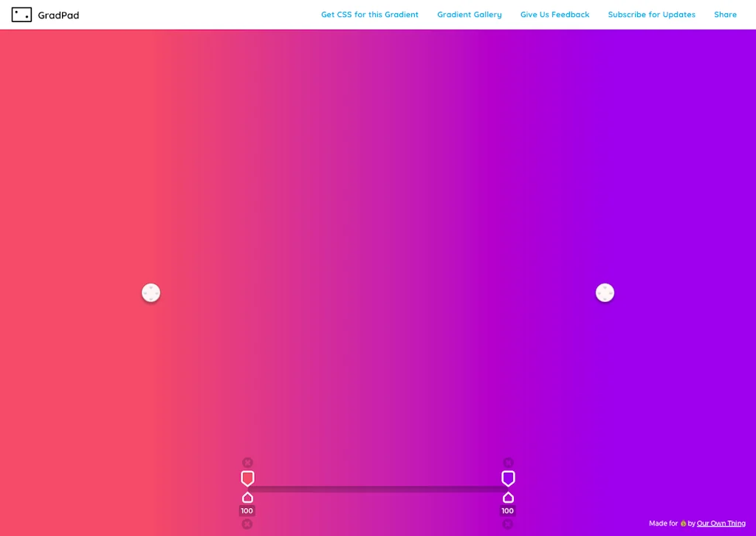This screenshot has width=756, height=536.
Task: Click the Share option
Action: pos(725,14)
